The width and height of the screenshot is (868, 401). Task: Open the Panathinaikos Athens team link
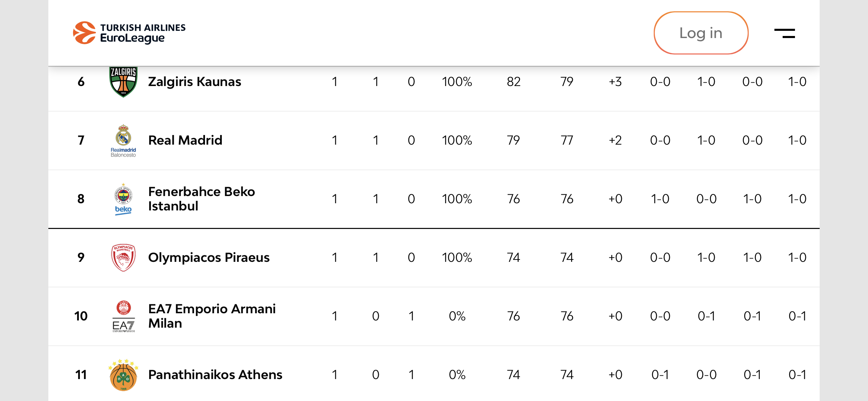pos(215,375)
